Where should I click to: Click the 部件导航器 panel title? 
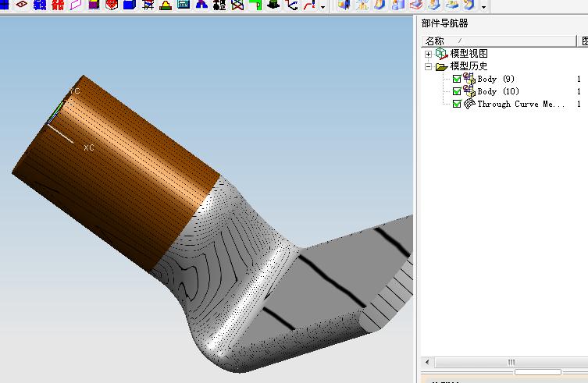pos(445,23)
